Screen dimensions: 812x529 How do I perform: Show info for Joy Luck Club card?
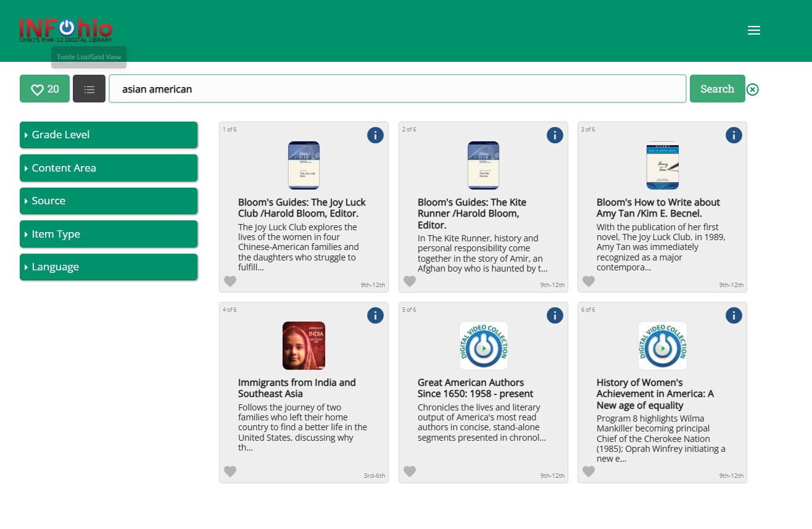pyautogui.click(x=375, y=135)
